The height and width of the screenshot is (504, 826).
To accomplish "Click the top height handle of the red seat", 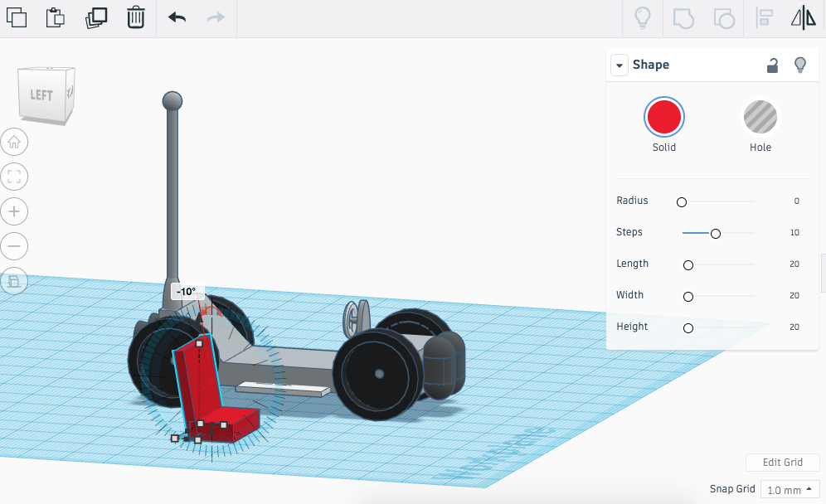I will point(199,343).
